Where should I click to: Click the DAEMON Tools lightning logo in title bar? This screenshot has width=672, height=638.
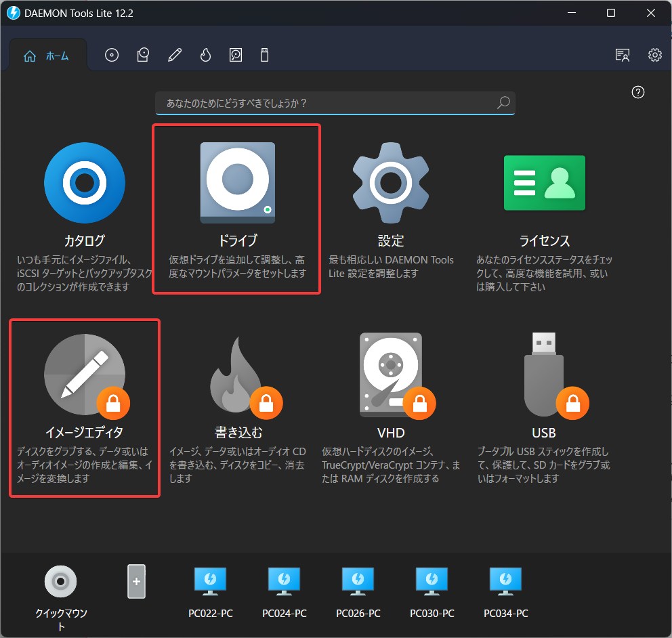point(14,13)
